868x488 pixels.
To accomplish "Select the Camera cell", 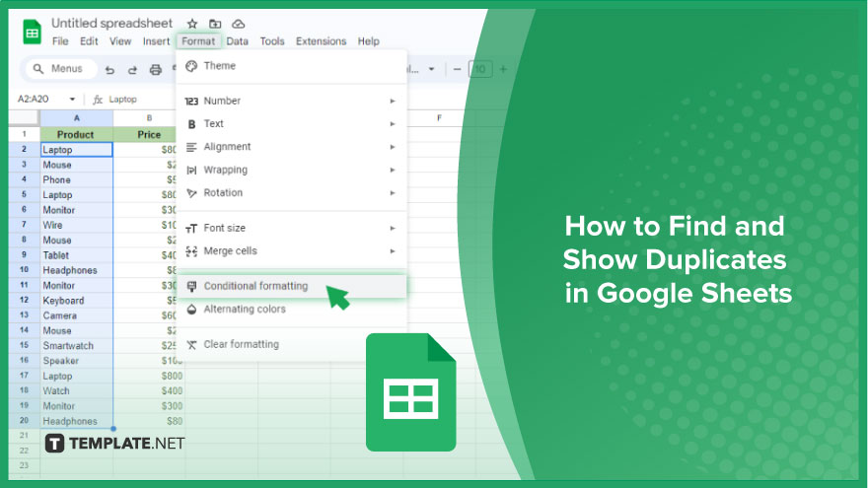I will point(76,315).
